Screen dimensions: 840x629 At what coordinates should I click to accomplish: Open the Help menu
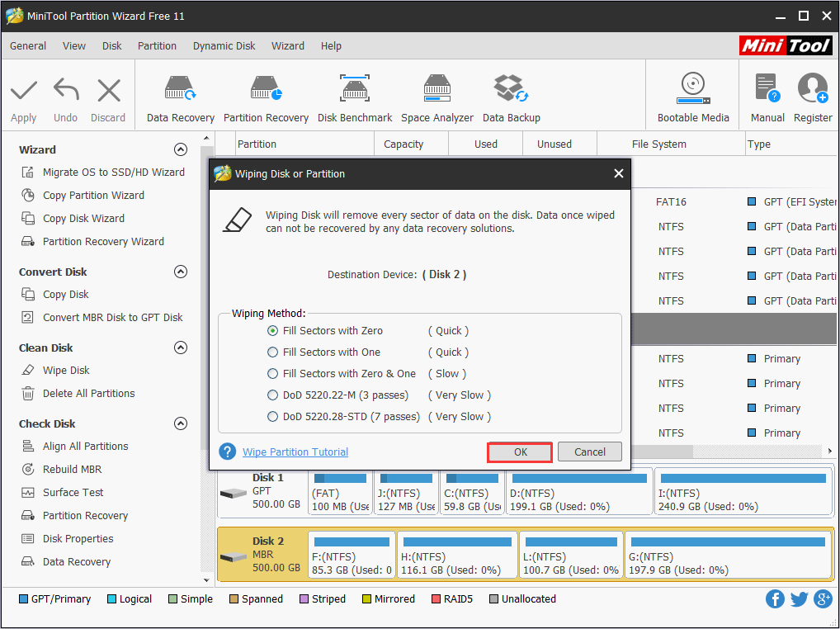(331, 46)
